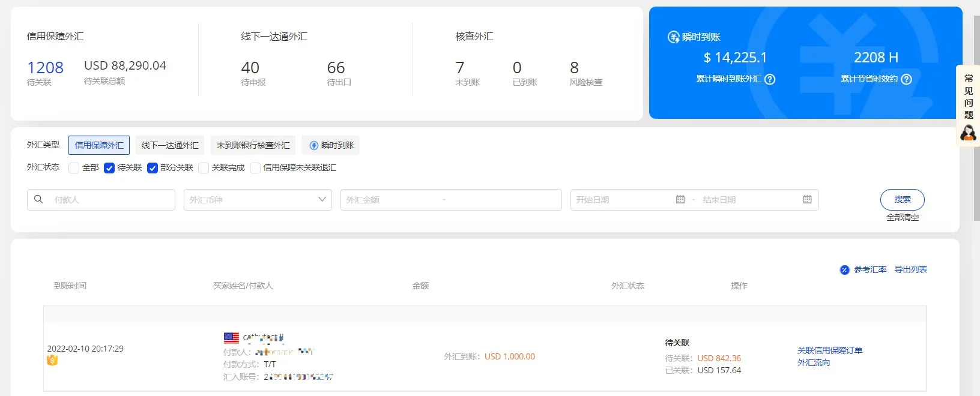The width and height of the screenshot is (980, 396).
Task: Check the 关联完成 checkbox
Action: (x=203, y=168)
